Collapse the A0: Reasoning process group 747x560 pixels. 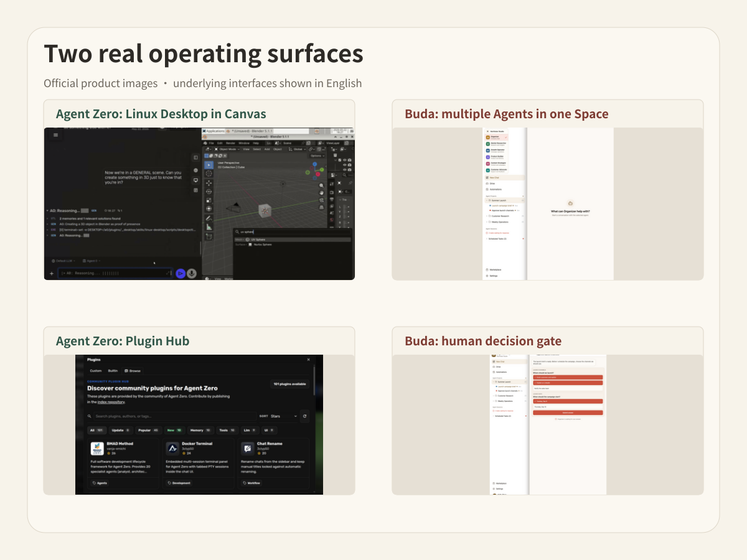coord(47,210)
